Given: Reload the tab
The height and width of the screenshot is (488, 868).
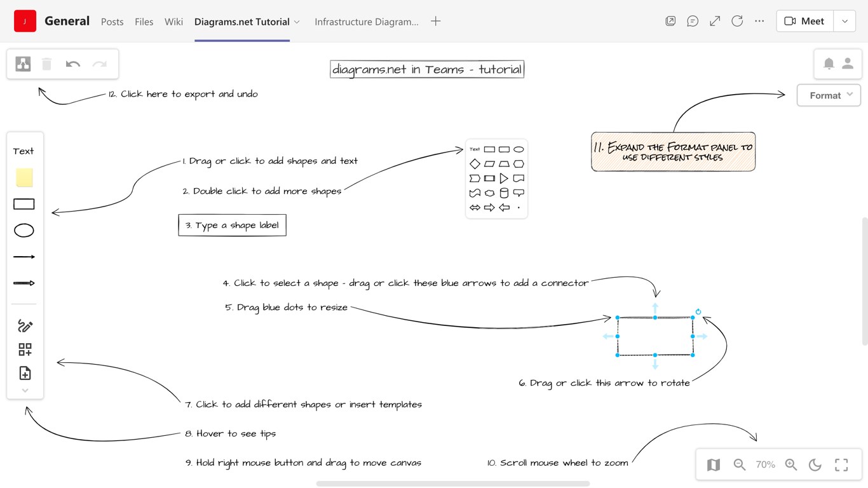Looking at the screenshot, I should pos(737,21).
